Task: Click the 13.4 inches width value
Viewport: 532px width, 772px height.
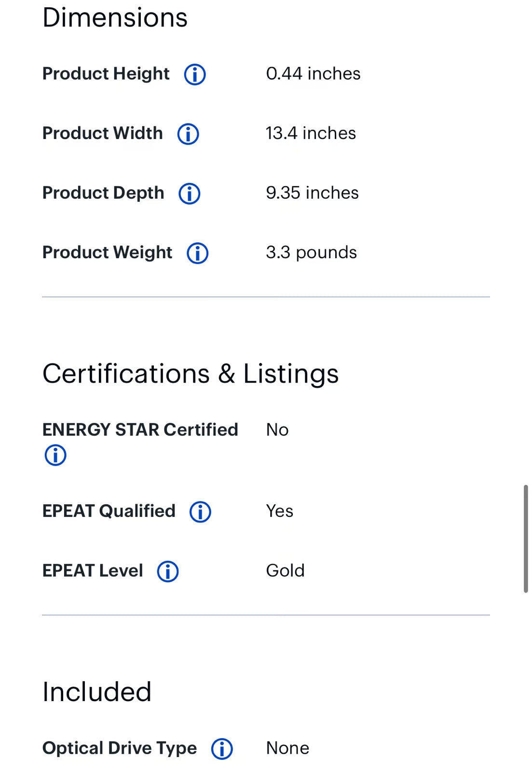Action: pyautogui.click(x=311, y=133)
